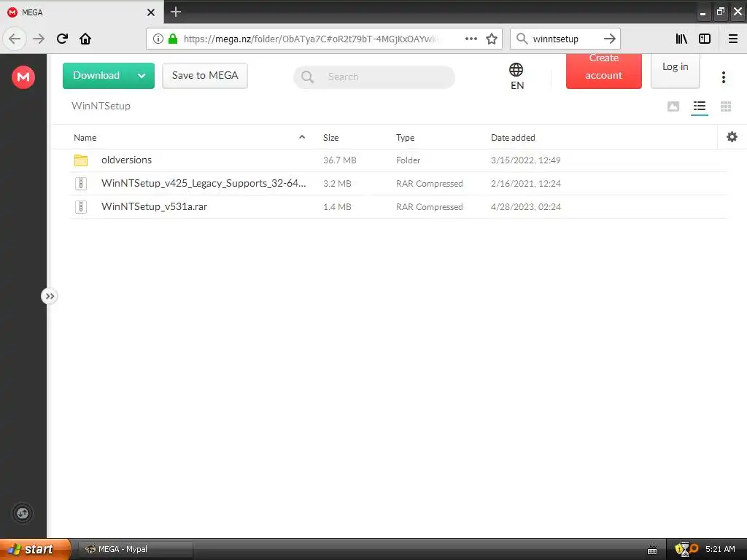This screenshot has height=560, width=747.
Task: Switch to list view
Action: tap(700, 106)
